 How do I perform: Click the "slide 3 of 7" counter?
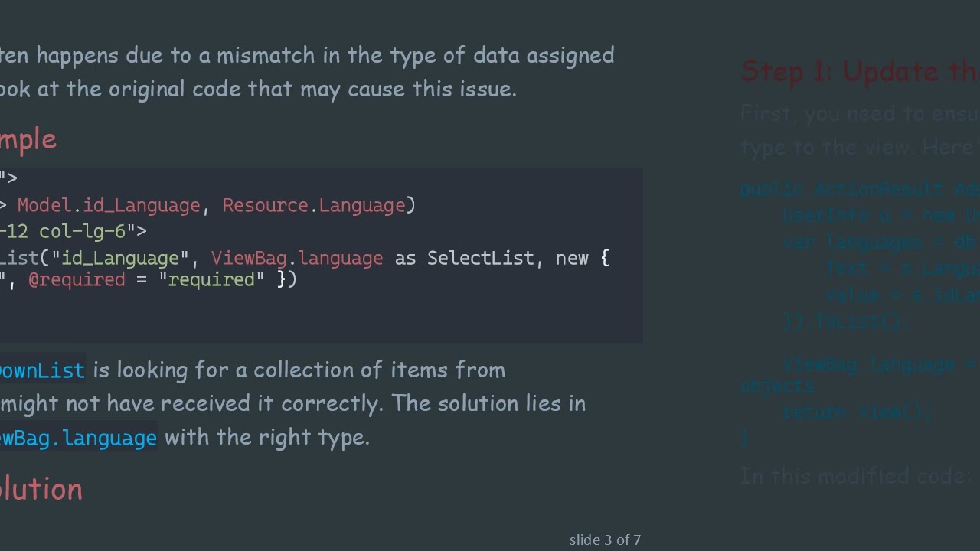[x=605, y=540]
